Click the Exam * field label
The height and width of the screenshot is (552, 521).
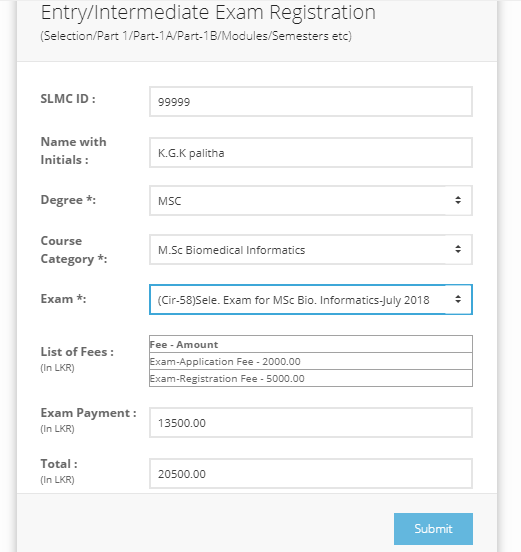point(63,299)
